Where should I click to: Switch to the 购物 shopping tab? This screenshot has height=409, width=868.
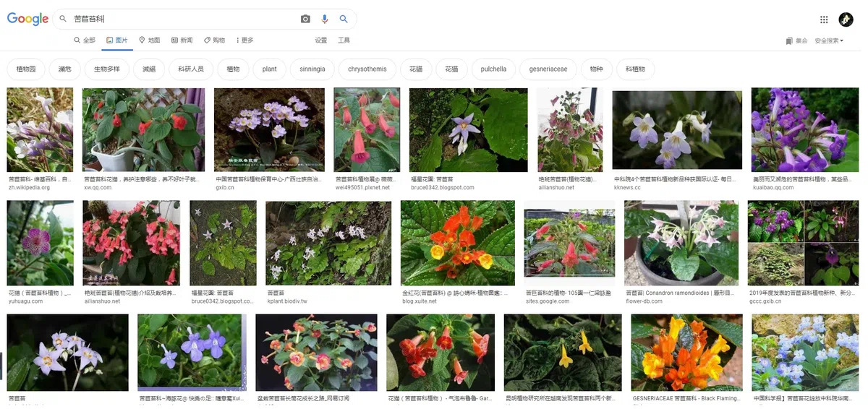pyautogui.click(x=214, y=40)
